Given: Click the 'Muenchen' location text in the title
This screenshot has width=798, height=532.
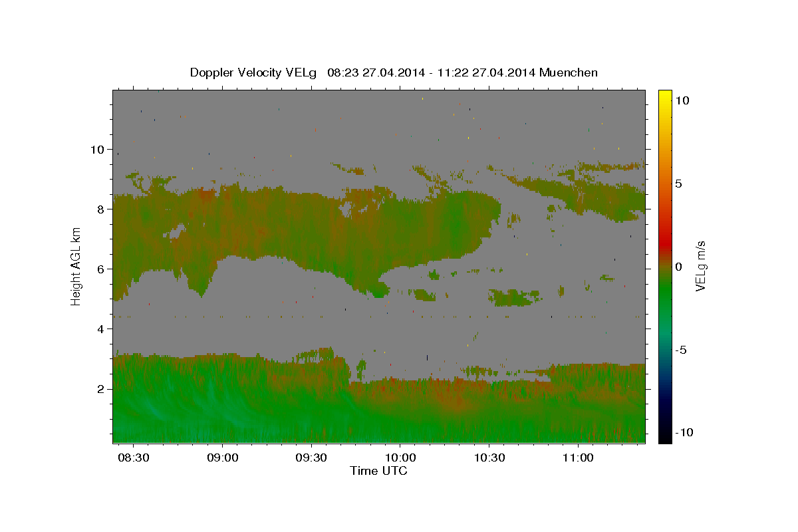Looking at the screenshot, I should (569, 72).
